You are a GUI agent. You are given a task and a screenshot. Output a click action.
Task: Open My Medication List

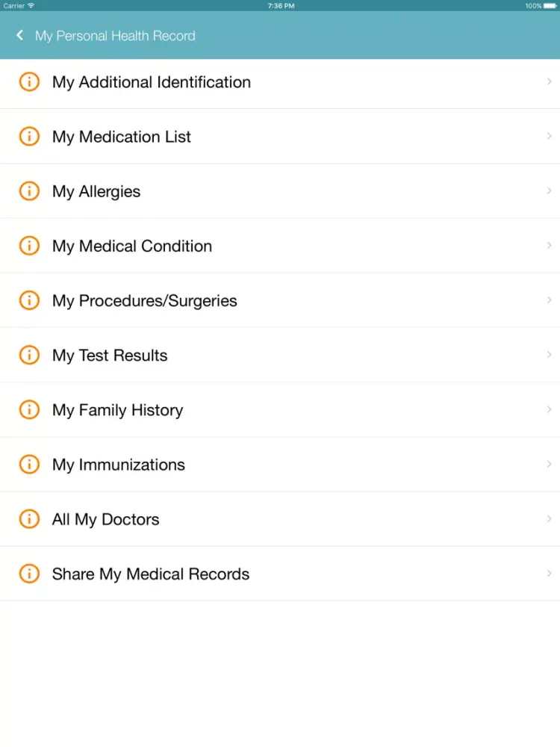[x=280, y=136]
